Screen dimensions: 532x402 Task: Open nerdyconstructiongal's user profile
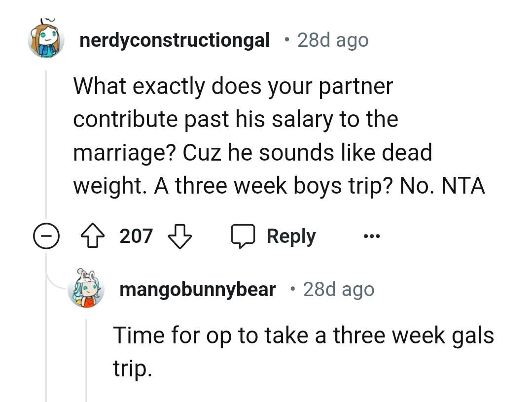(174, 39)
